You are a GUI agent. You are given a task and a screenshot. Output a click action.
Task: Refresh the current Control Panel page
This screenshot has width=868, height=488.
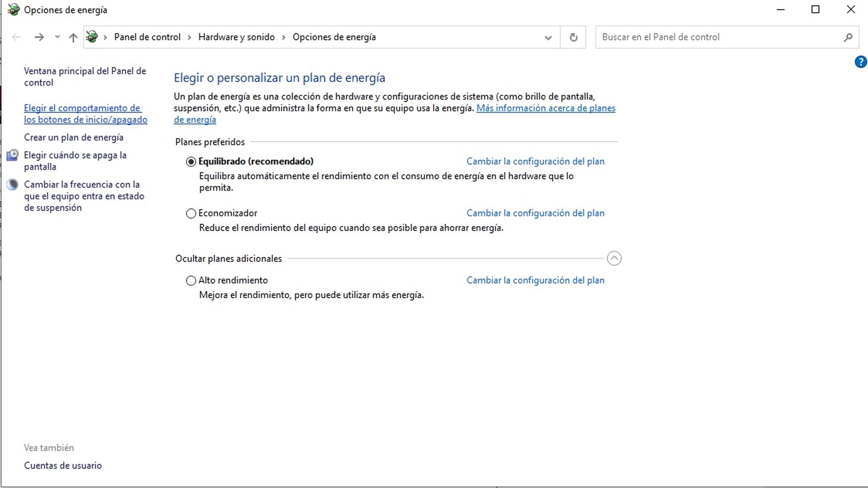573,37
